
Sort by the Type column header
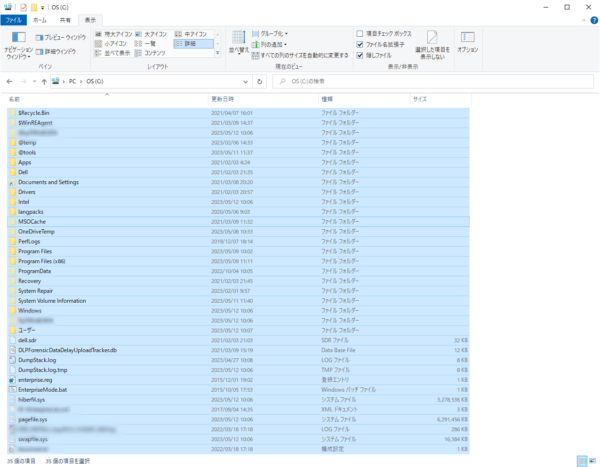tap(364, 99)
